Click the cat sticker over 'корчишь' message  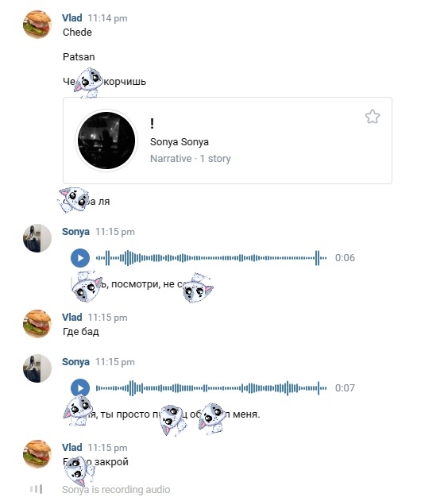click(88, 83)
